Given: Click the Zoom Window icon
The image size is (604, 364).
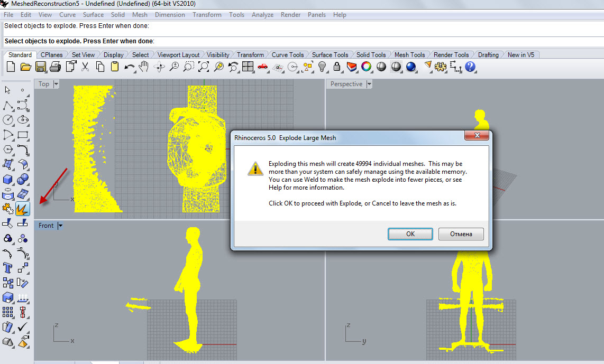Looking at the screenshot, I should click(188, 67).
